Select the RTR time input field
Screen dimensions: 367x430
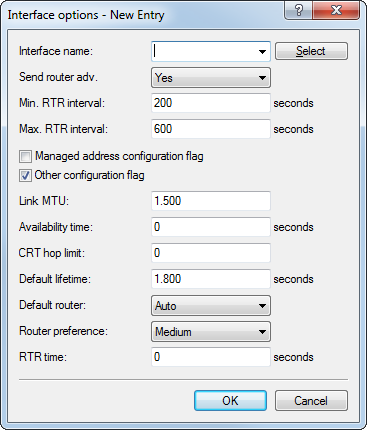click(211, 357)
